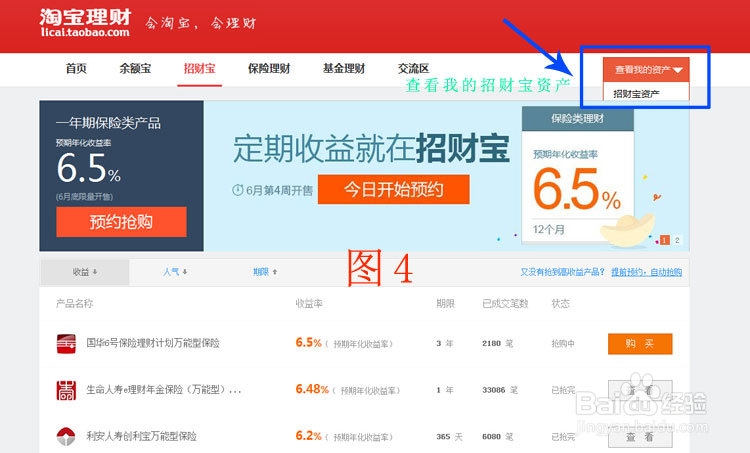Viewport: 750px width, 453px height.
Task: Open 生命人寿e理财年金保险 product
Action: coord(164,389)
